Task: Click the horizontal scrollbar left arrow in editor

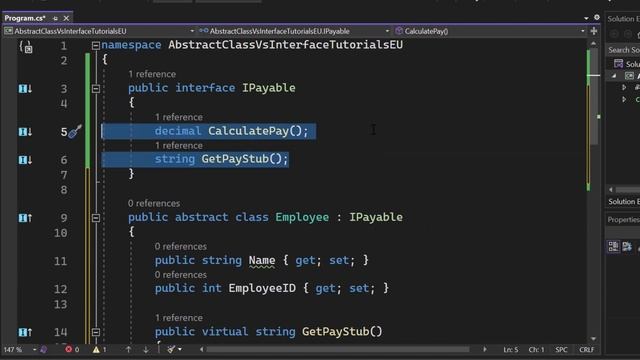Action: 202,350
